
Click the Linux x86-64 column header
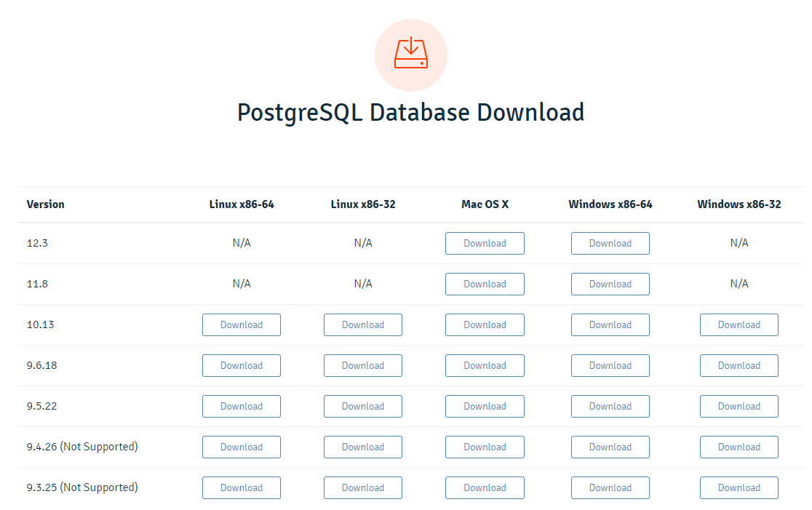coord(242,204)
